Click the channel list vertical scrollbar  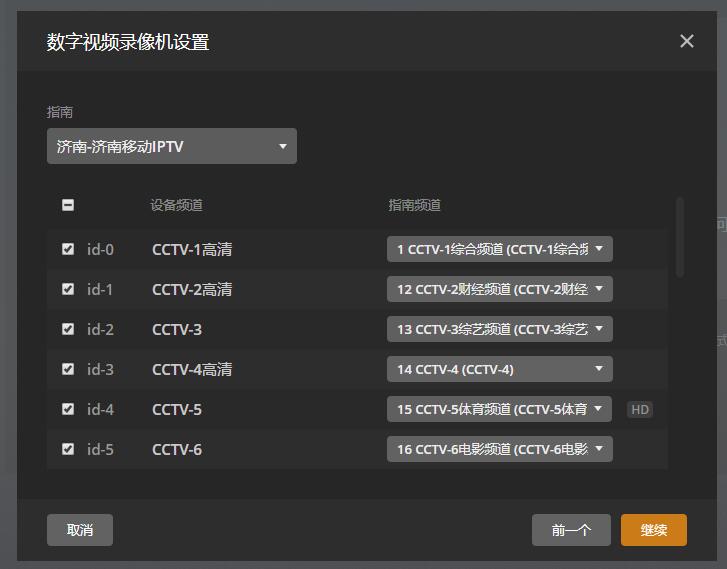[x=680, y=237]
